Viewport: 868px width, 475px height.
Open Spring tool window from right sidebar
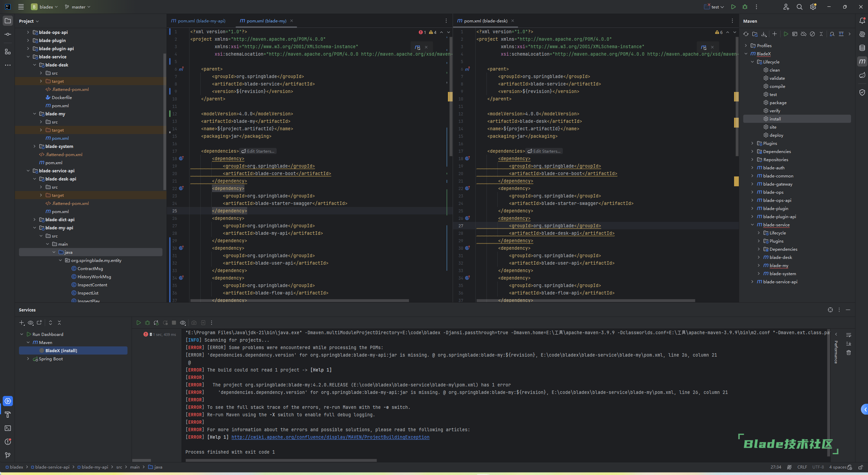(x=862, y=75)
